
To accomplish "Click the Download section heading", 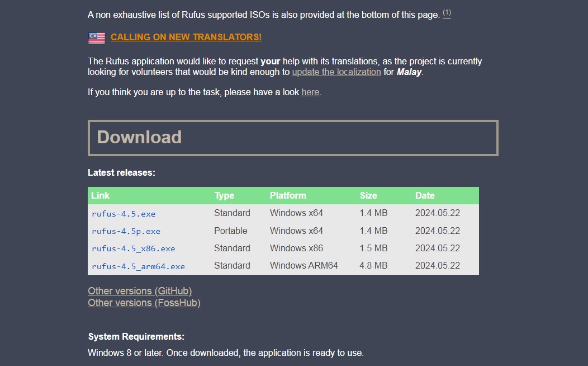I will (x=139, y=137).
